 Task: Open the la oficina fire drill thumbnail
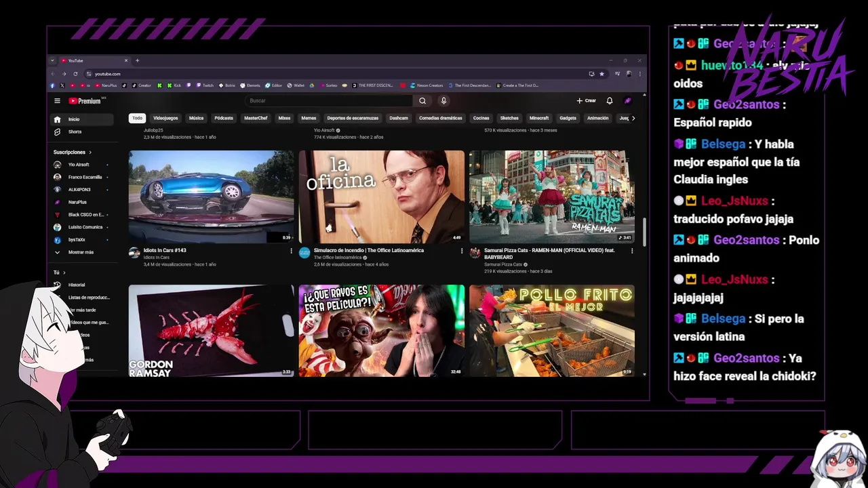(382, 197)
